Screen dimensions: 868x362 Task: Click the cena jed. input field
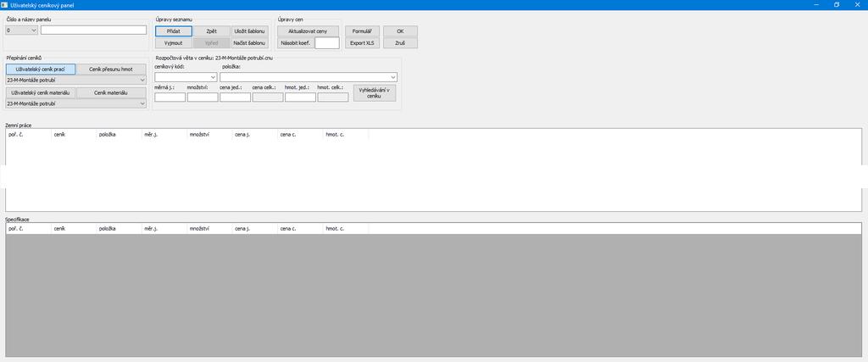tap(236, 97)
